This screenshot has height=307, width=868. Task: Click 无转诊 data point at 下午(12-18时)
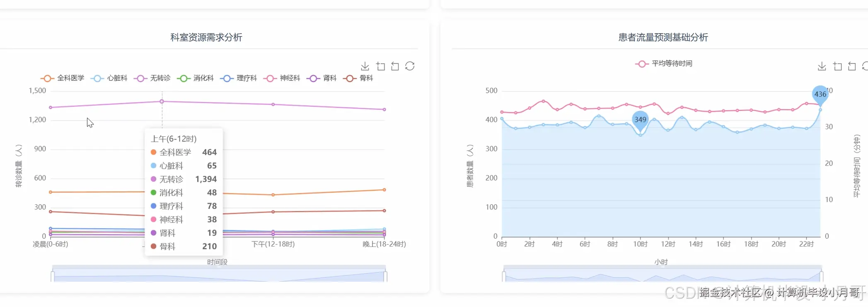(273, 104)
